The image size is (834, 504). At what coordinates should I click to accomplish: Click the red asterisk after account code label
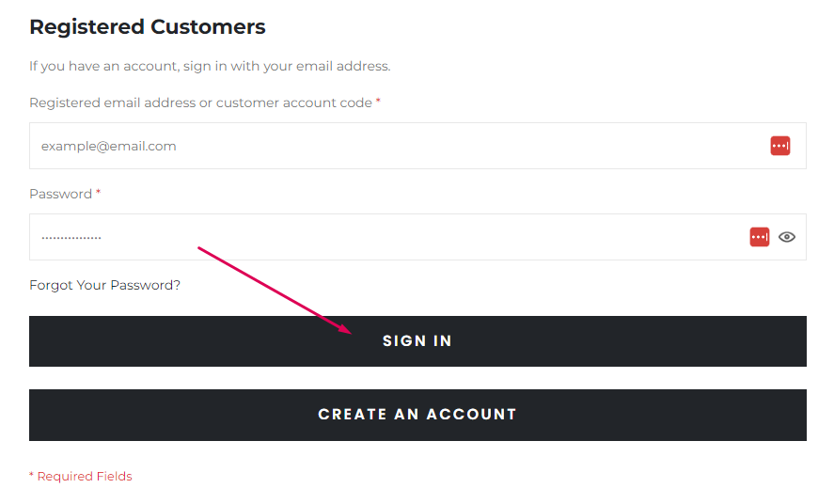point(378,101)
